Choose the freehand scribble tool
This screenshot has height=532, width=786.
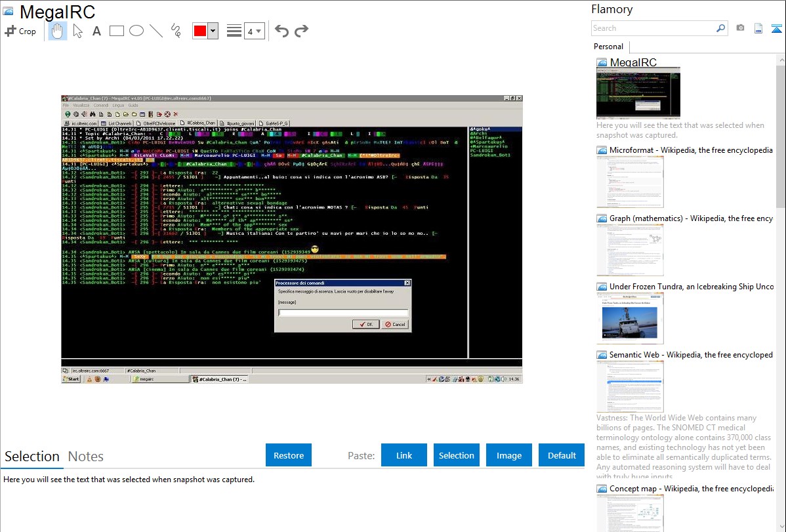coord(176,31)
